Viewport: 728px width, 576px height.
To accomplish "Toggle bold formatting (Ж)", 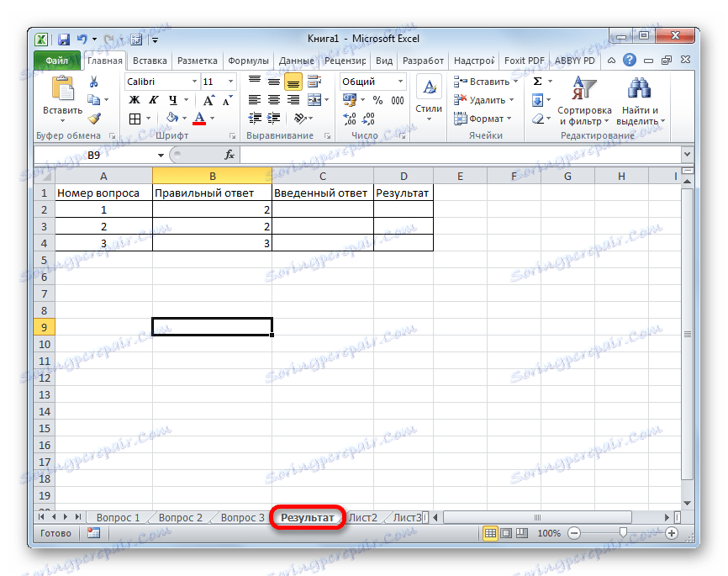I will [x=135, y=100].
